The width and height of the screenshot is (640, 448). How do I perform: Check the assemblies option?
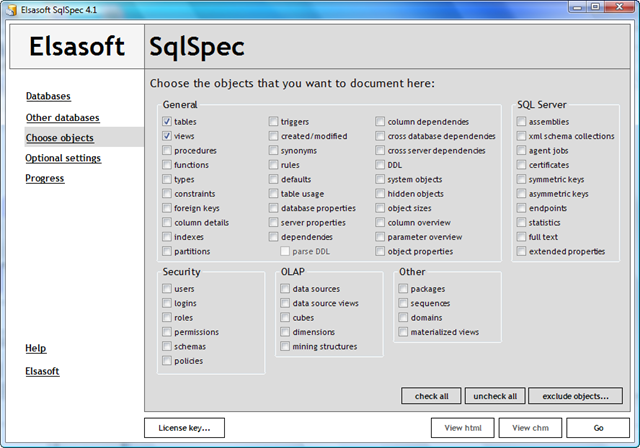click(521, 121)
